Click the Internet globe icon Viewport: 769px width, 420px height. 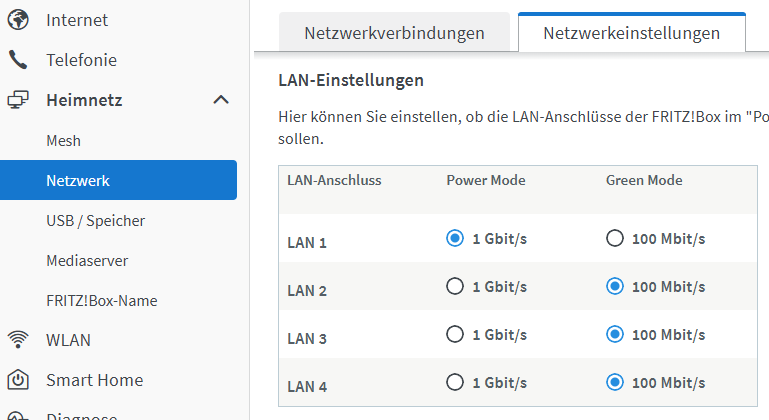(18, 20)
